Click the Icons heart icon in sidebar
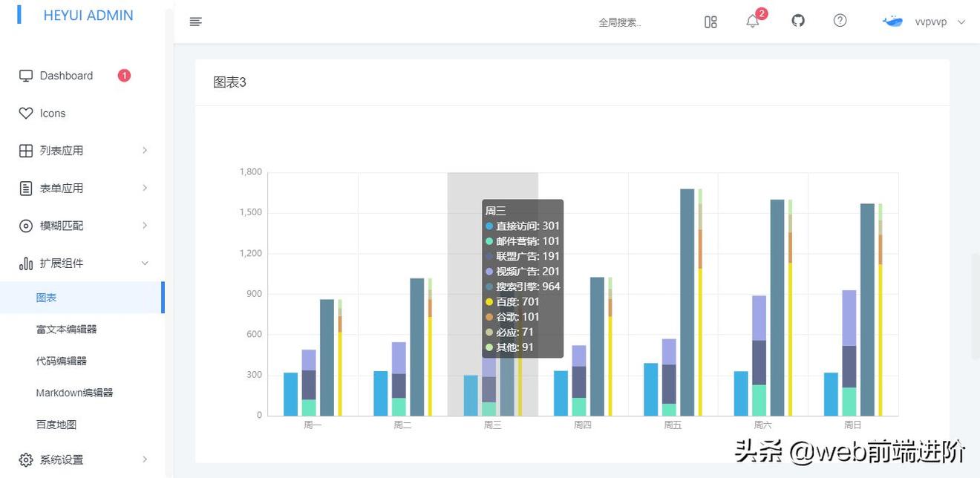980x478 pixels. tap(24, 113)
